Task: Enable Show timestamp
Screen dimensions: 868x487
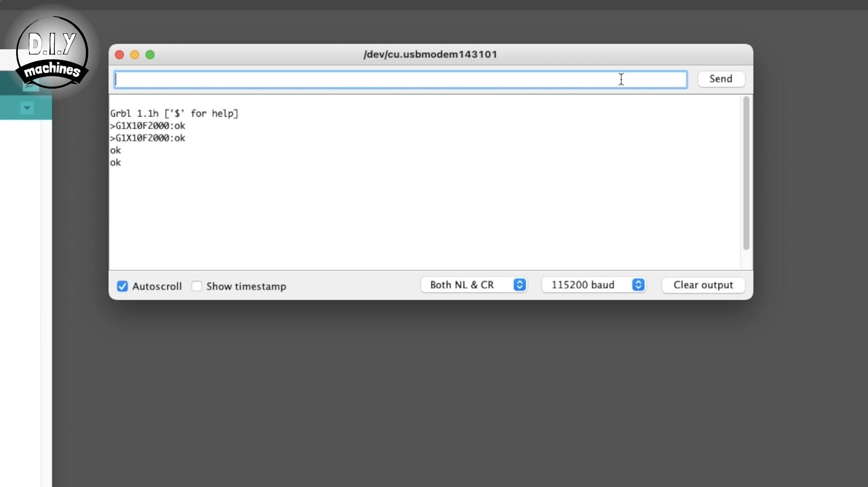Action: coord(197,286)
